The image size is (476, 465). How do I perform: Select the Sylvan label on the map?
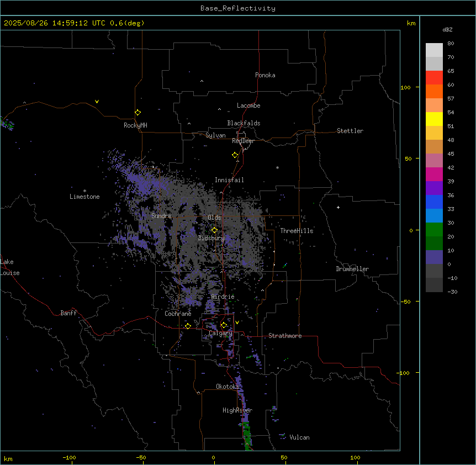pyautogui.click(x=215, y=135)
